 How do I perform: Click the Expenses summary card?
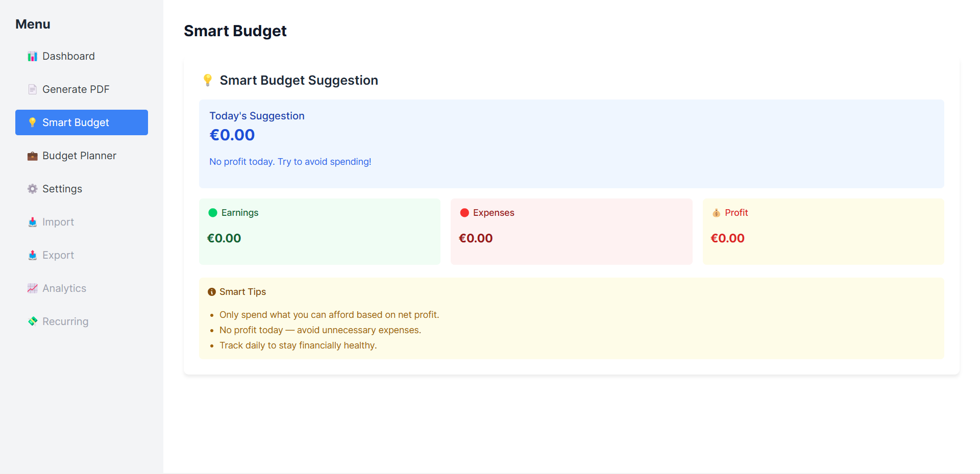pos(571,231)
